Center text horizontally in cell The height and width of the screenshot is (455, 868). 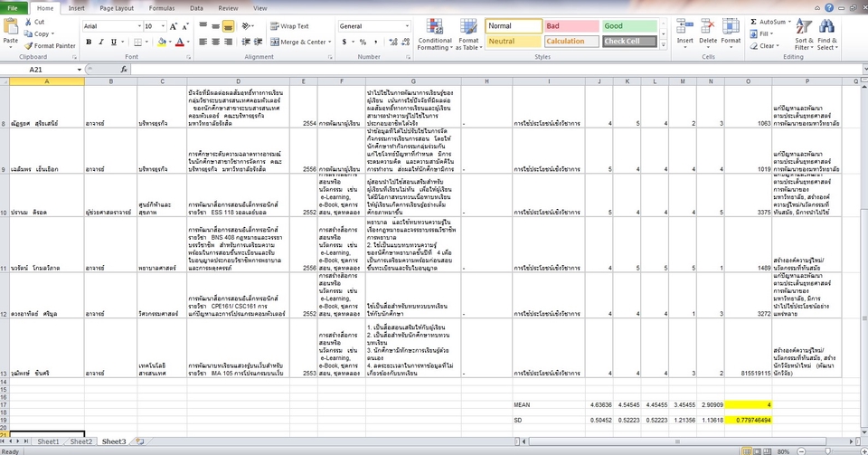(216, 43)
